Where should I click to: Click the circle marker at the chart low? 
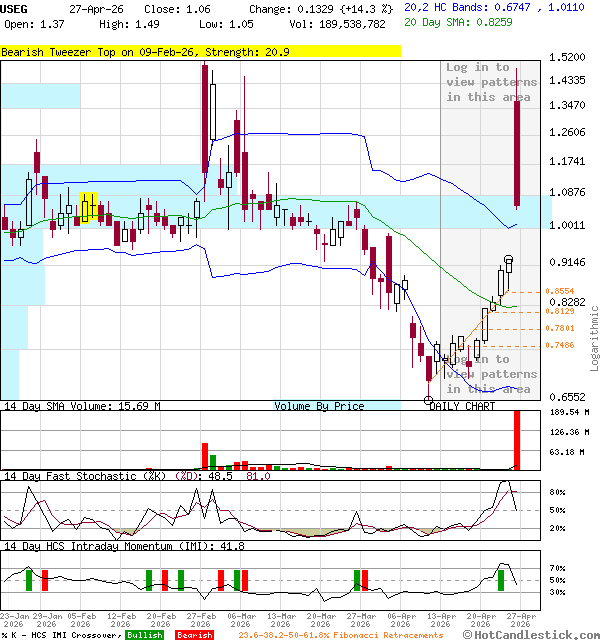pyautogui.click(x=429, y=400)
